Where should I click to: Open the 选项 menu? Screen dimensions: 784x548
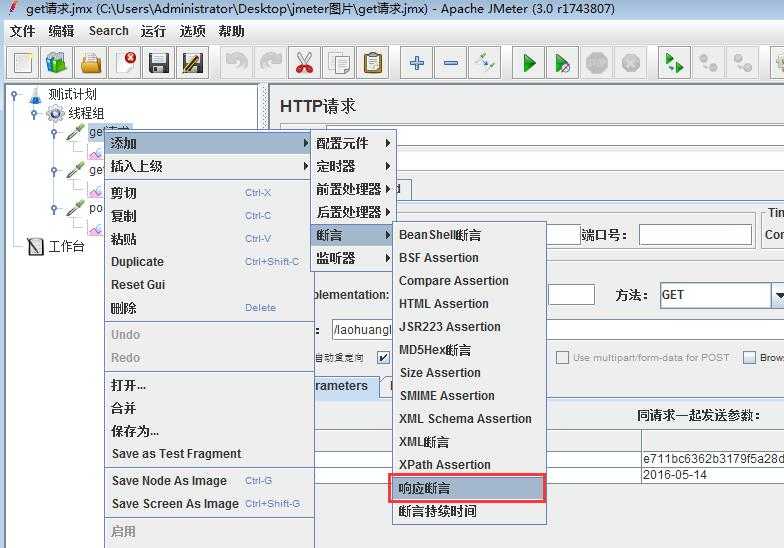pyautogui.click(x=192, y=31)
